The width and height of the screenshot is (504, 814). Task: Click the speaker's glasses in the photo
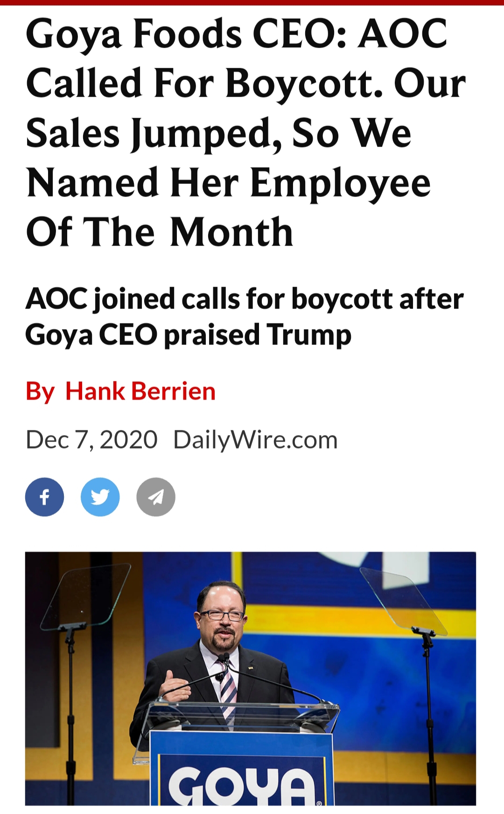(x=222, y=615)
